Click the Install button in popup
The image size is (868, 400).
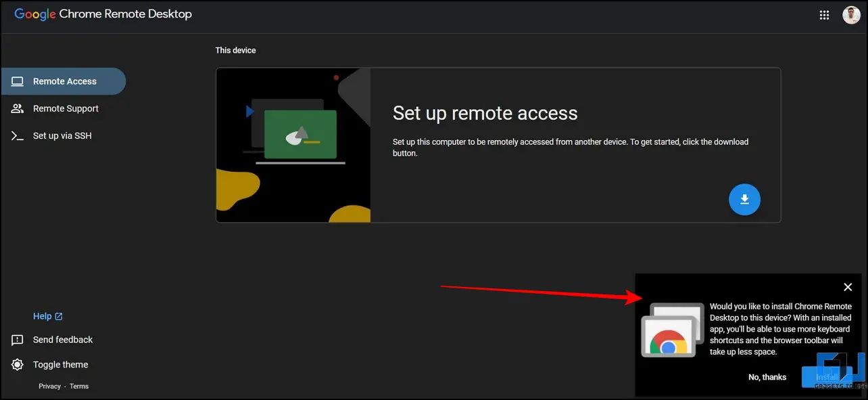pyautogui.click(x=827, y=377)
